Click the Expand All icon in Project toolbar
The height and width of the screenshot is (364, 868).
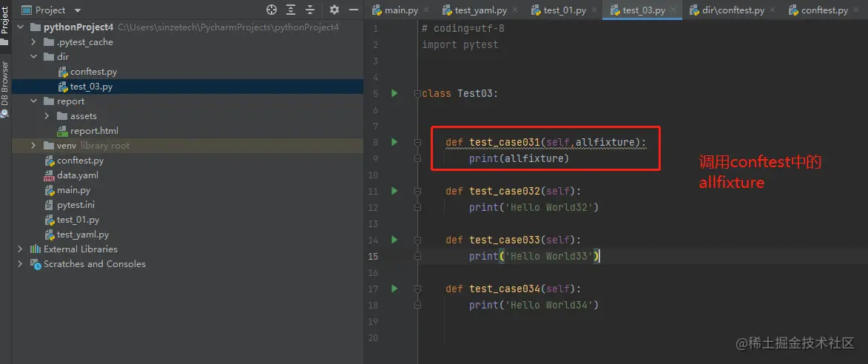click(x=291, y=10)
